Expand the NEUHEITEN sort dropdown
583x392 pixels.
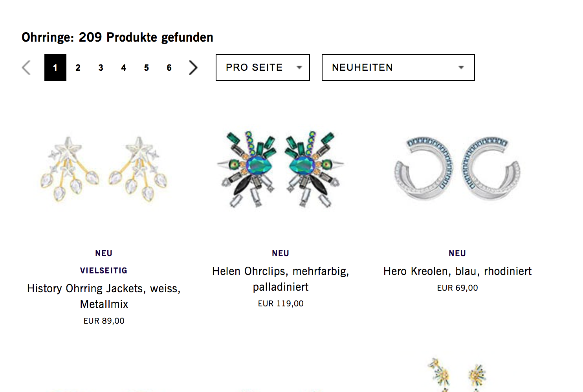pyautogui.click(x=398, y=68)
